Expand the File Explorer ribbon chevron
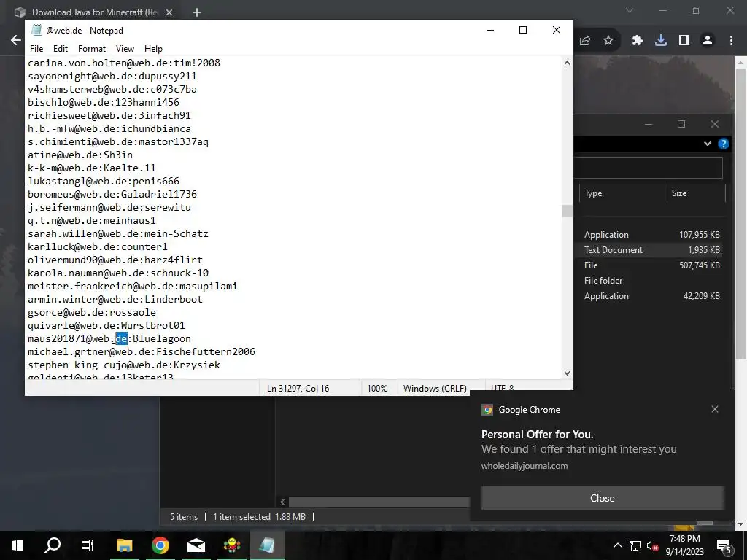Viewport: 747px width, 560px height. pos(708,144)
